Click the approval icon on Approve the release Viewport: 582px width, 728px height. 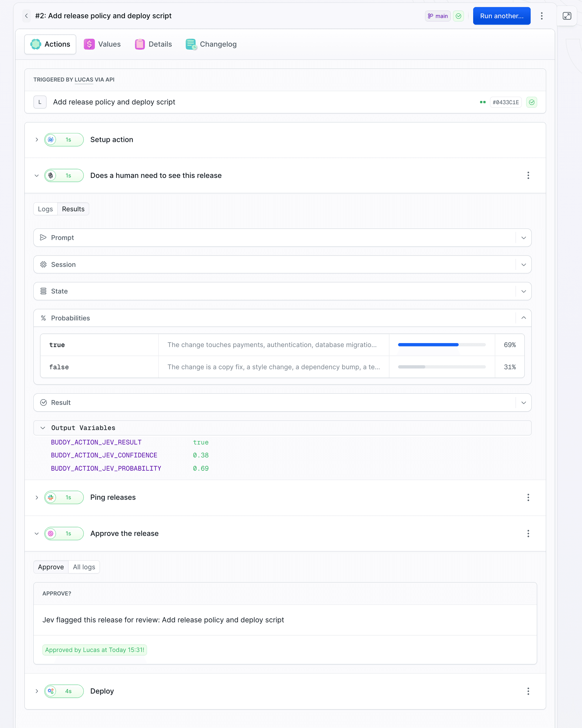(x=51, y=533)
